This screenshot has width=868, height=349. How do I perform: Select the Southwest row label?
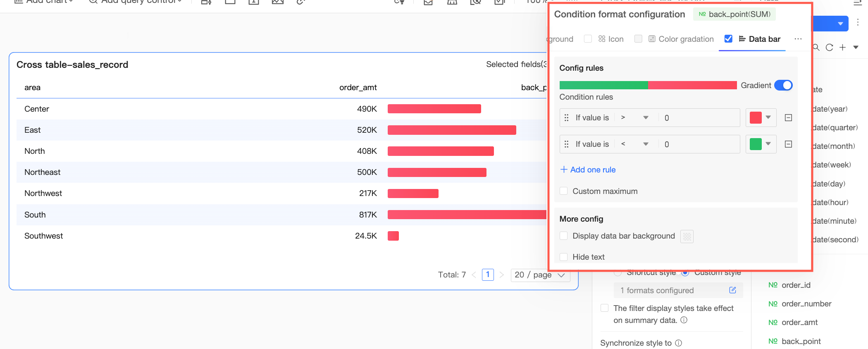pyautogui.click(x=43, y=236)
